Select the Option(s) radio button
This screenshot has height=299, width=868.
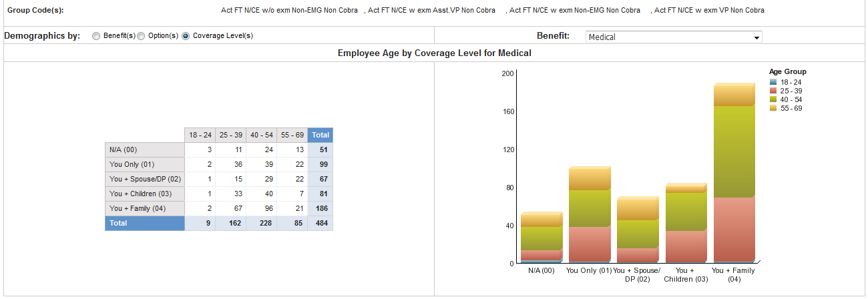[141, 36]
